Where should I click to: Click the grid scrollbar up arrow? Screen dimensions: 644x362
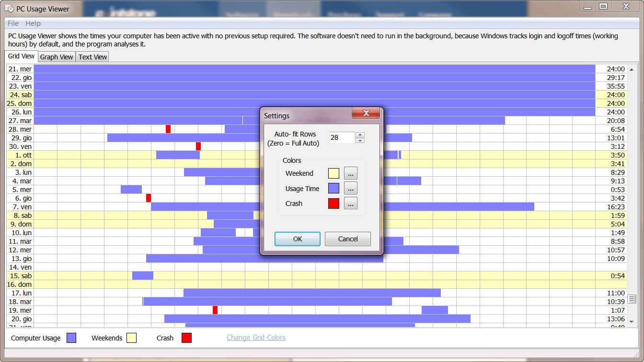tap(632, 70)
